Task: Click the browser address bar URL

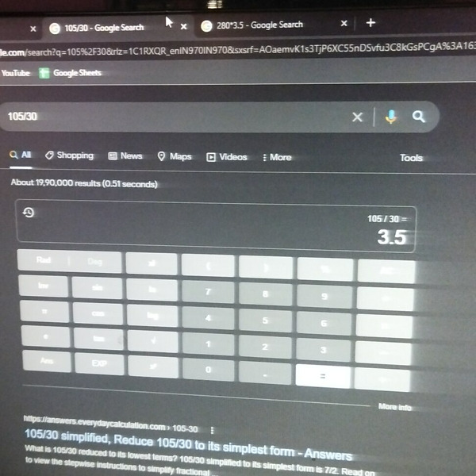Action: pos(238,50)
